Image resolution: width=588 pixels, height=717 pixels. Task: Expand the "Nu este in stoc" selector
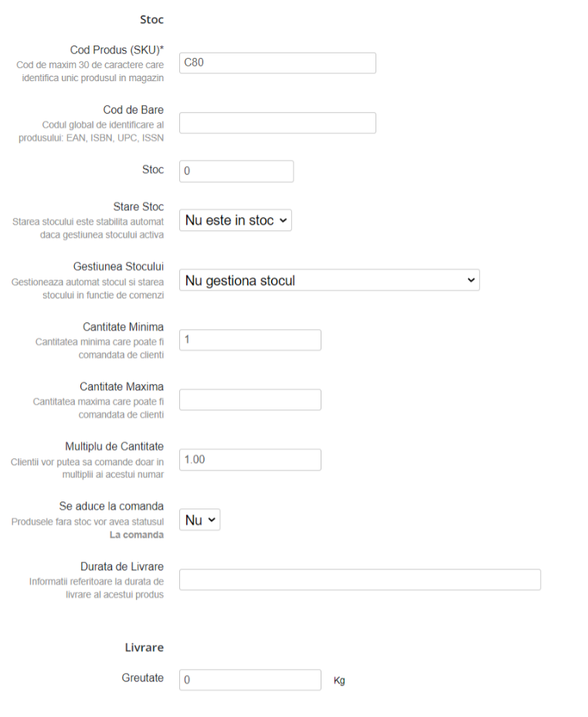coord(235,220)
